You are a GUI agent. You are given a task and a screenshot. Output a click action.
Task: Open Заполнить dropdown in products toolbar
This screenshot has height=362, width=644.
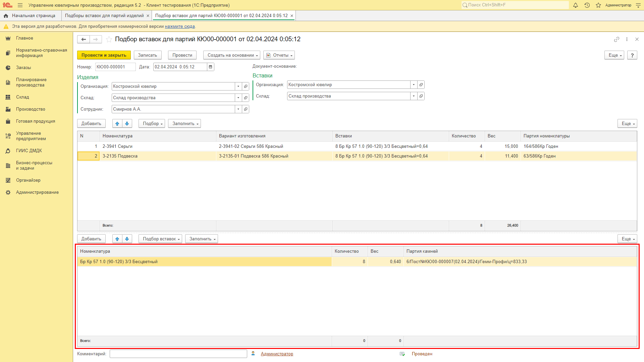[x=184, y=124]
